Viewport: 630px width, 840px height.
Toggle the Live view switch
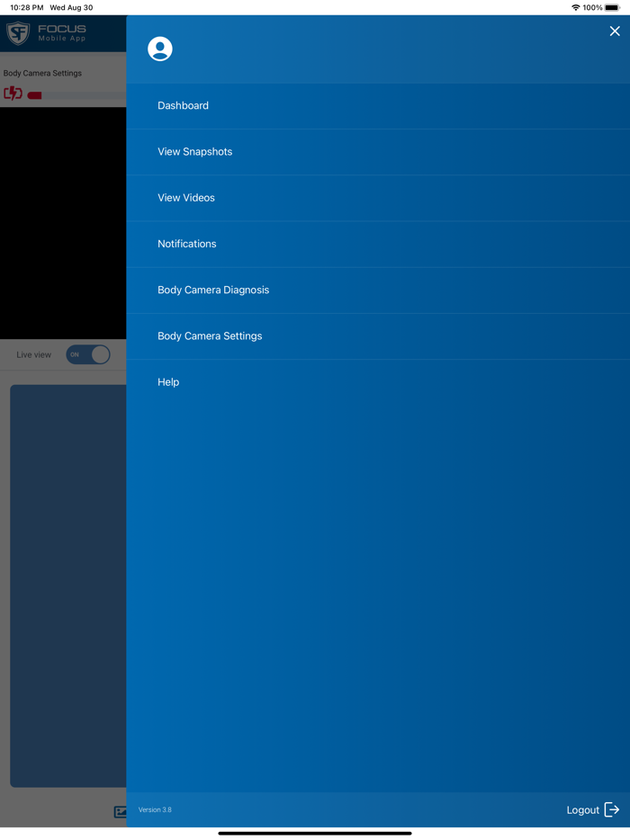coord(88,354)
